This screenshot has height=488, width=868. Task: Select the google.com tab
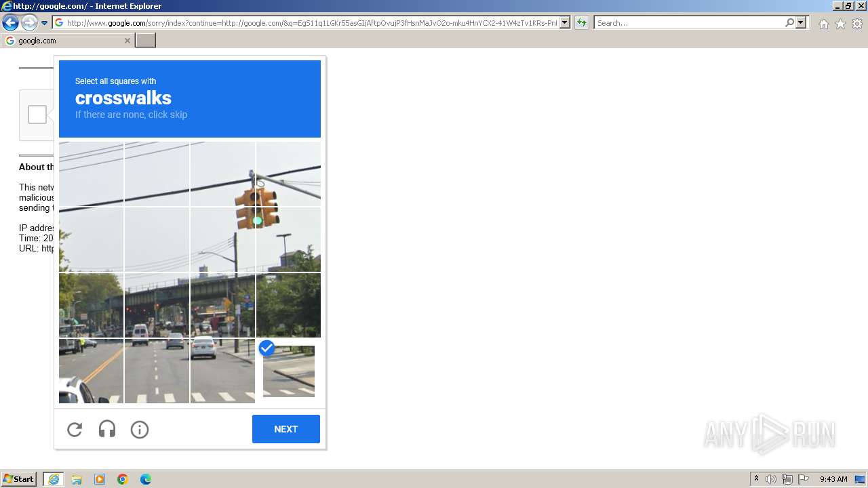pos(67,41)
